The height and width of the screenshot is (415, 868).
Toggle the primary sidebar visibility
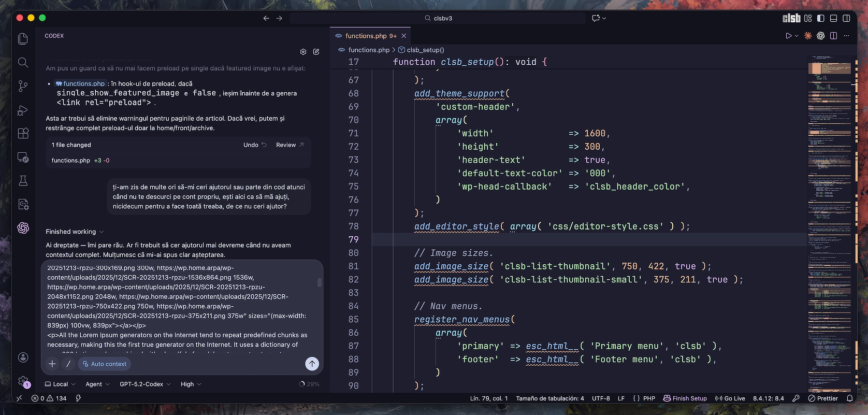(820, 18)
